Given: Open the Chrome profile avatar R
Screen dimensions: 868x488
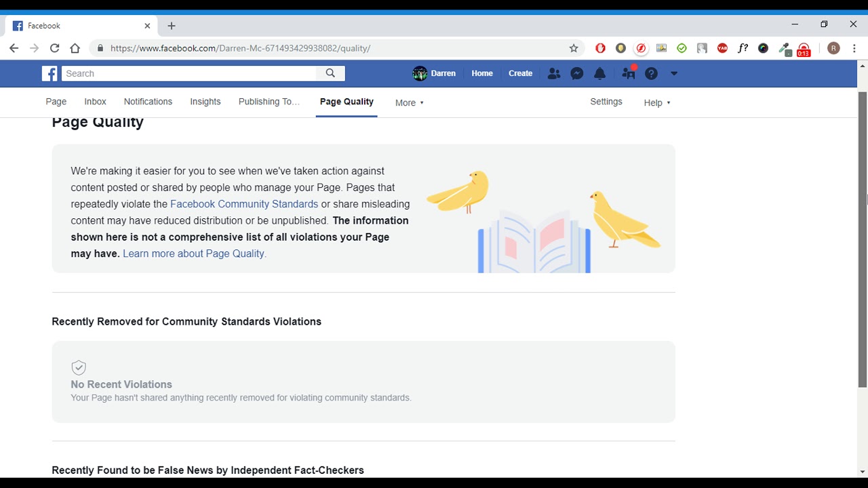Looking at the screenshot, I should [x=833, y=48].
